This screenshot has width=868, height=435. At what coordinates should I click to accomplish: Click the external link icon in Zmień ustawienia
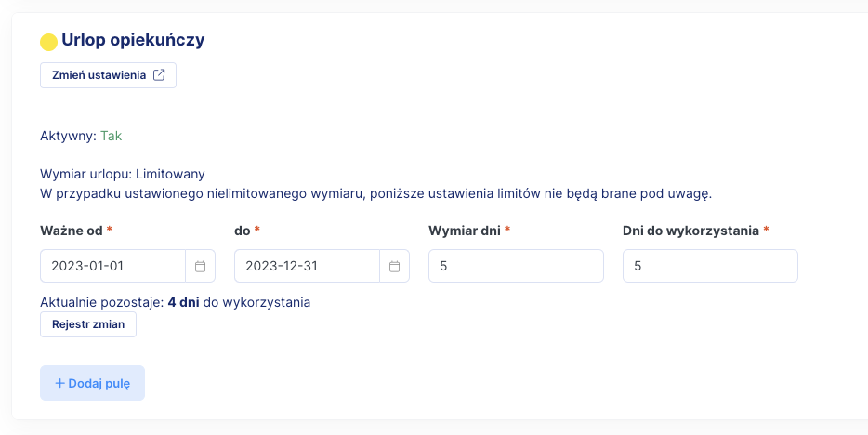click(x=159, y=75)
